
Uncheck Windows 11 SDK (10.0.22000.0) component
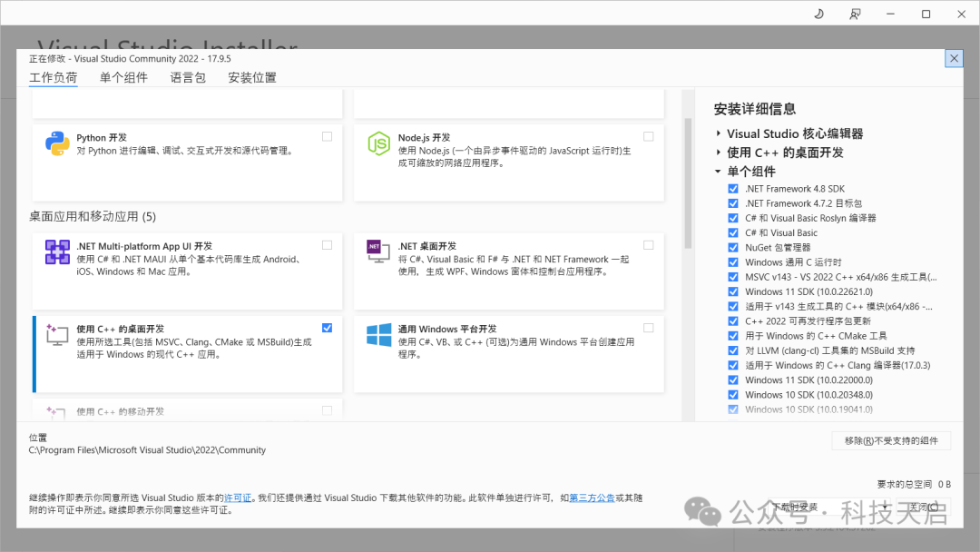coord(733,380)
